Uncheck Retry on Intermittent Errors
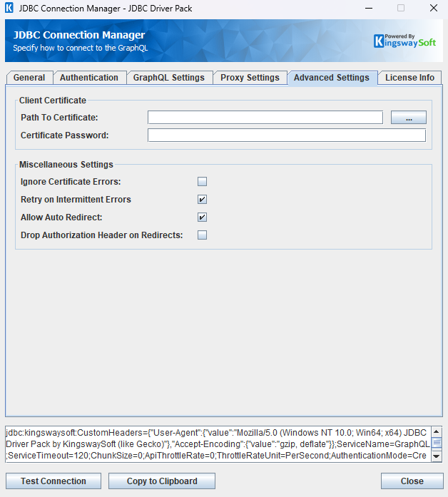The image size is (448, 497). click(x=203, y=200)
